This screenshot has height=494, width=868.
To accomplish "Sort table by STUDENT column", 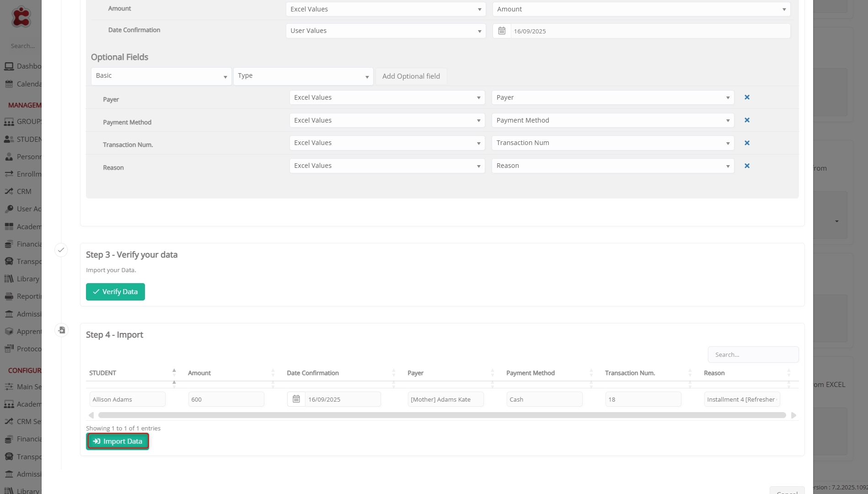I will (x=102, y=373).
